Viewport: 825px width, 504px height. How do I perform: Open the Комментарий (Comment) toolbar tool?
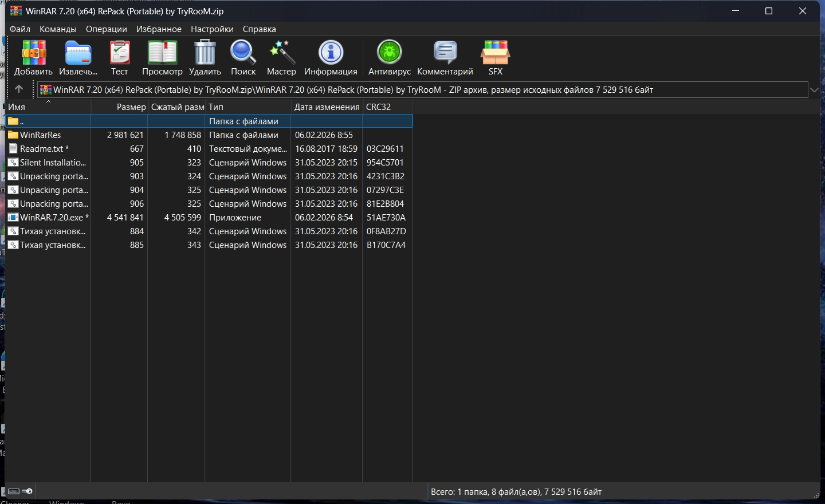point(445,53)
